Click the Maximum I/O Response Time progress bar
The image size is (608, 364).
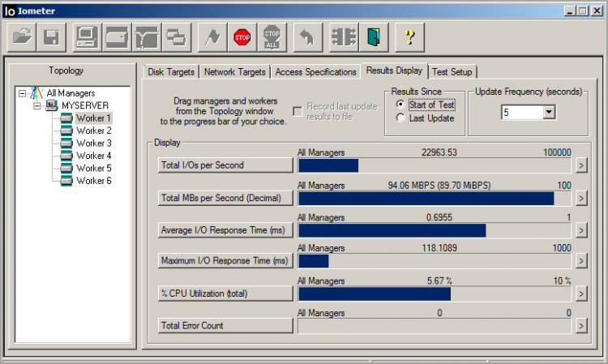(435, 261)
